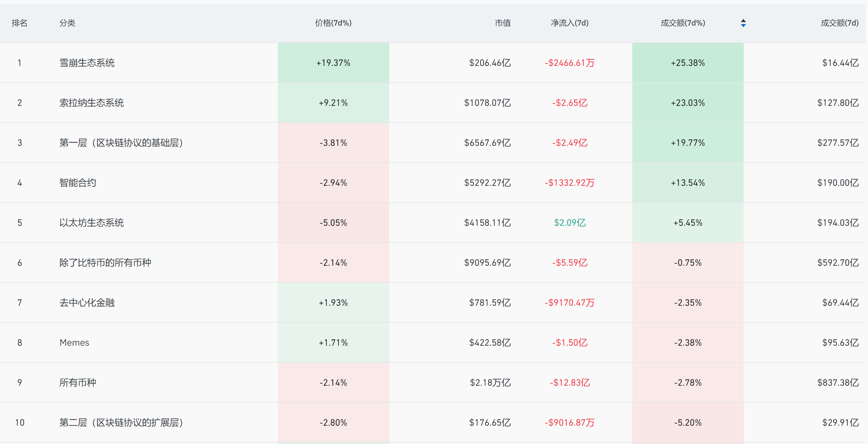Image resolution: width=868 pixels, height=444 pixels.
Task: Click market cap $4158.11亿
Action: pyautogui.click(x=487, y=222)
